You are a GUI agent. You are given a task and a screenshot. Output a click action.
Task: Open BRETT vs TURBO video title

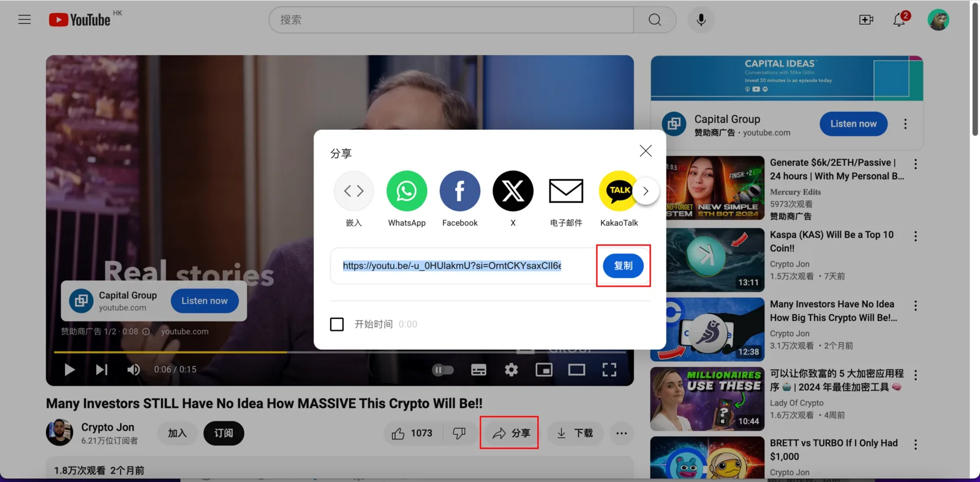[x=834, y=450]
